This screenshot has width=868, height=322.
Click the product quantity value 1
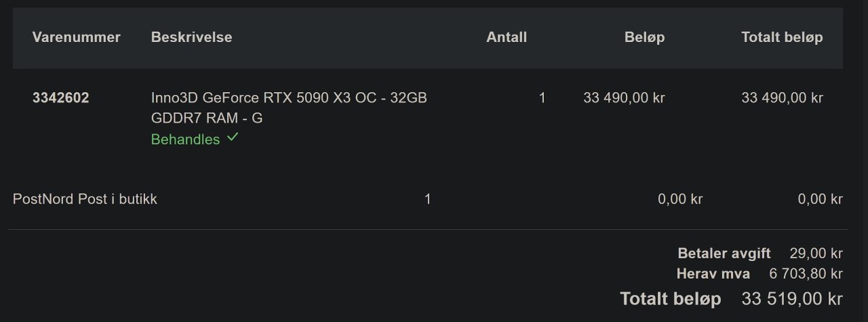[542, 98]
